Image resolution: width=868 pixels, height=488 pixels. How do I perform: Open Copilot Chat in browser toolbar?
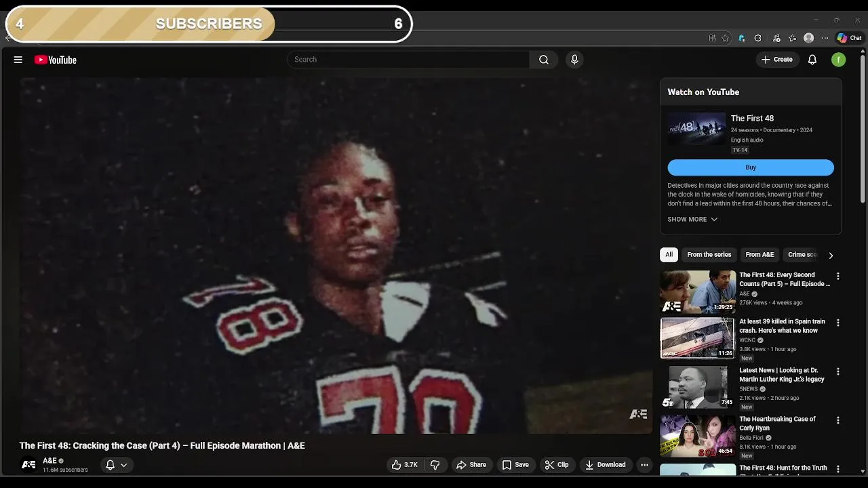(x=849, y=38)
